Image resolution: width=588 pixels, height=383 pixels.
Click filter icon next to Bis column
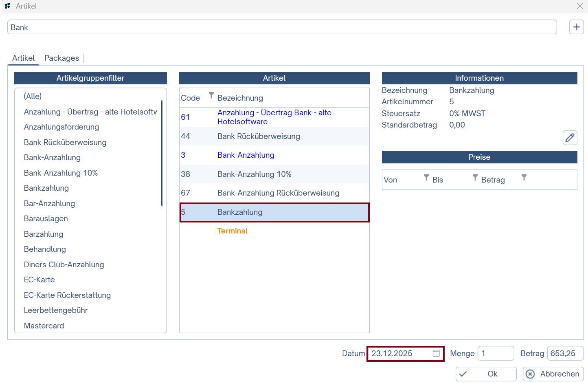[475, 178]
